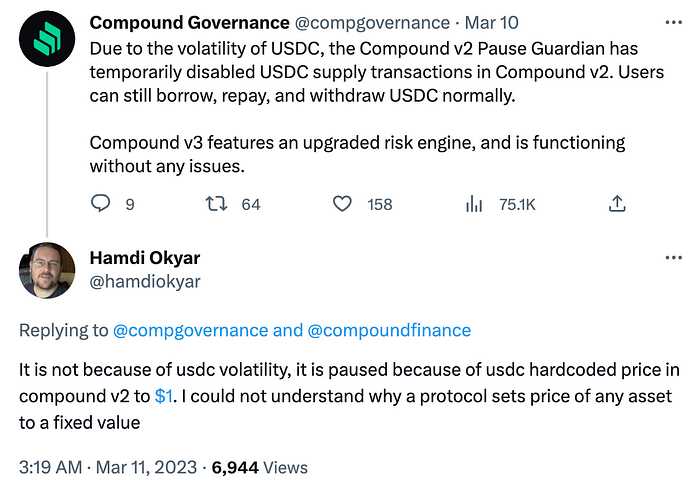Open Hamdi Okyar's profile photo
The image size is (700, 488).
(x=47, y=271)
